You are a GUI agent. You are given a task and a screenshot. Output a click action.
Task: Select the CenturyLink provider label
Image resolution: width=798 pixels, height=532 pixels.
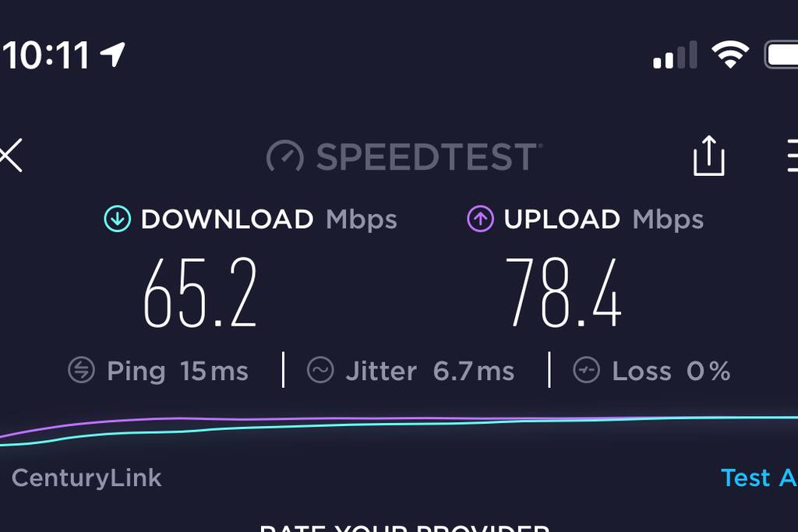[87, 478]
